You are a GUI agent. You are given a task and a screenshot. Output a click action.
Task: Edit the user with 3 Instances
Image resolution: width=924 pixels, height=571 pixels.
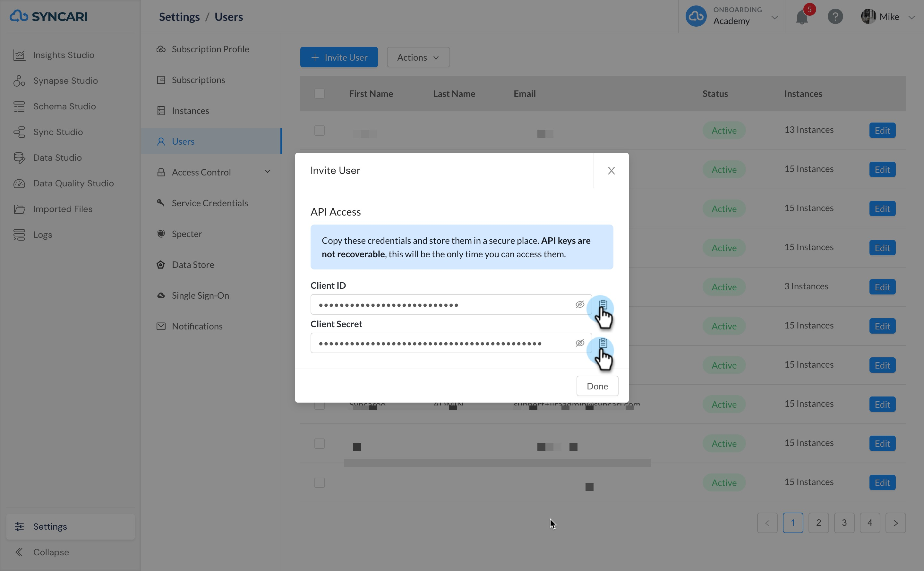pos(882,287)
